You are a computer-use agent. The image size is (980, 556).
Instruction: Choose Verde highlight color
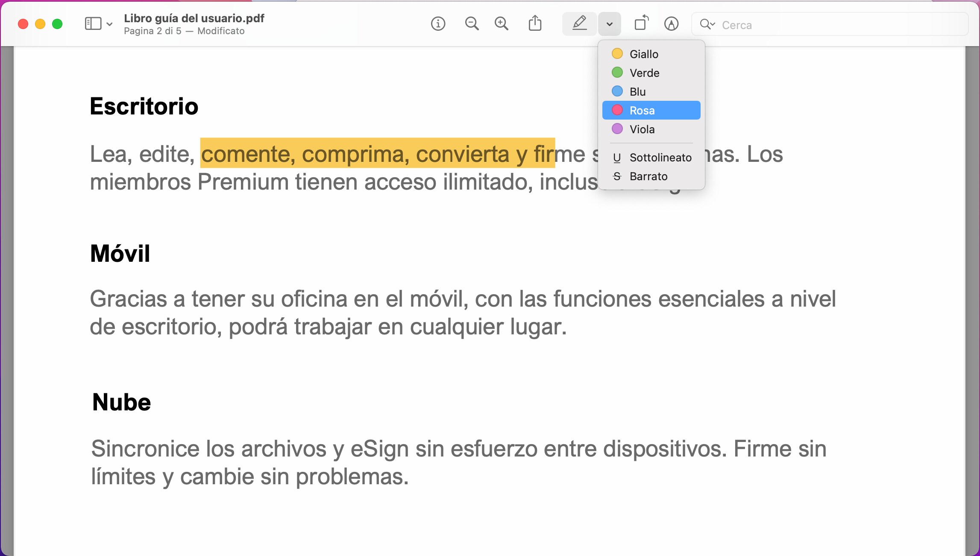tap(651, 73)
